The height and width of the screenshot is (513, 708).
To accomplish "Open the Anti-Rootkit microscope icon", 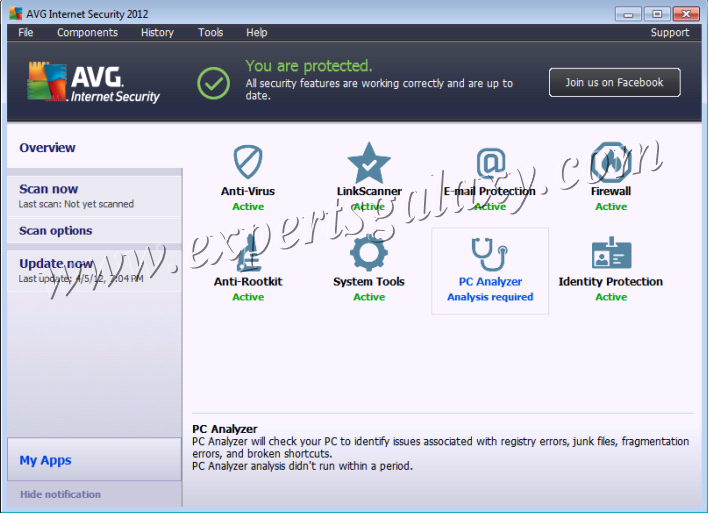I will [x=248, y=253].
